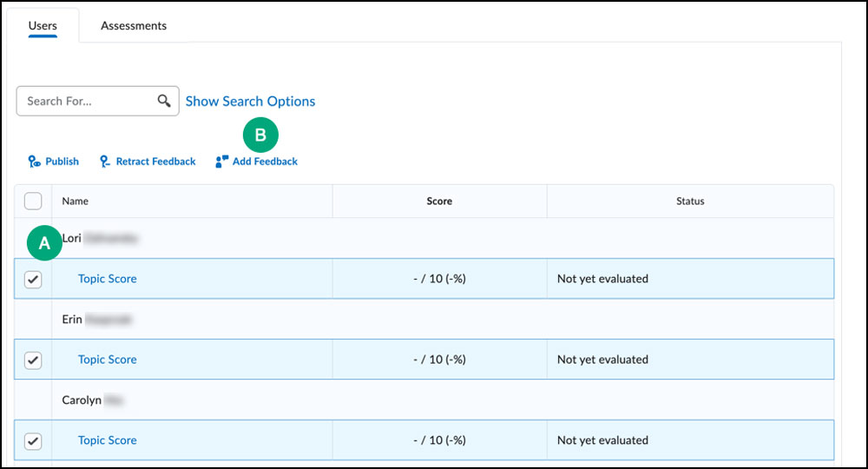Click the Add Feedback icon
Screen dimensions: 868x469
coord(222,162)
